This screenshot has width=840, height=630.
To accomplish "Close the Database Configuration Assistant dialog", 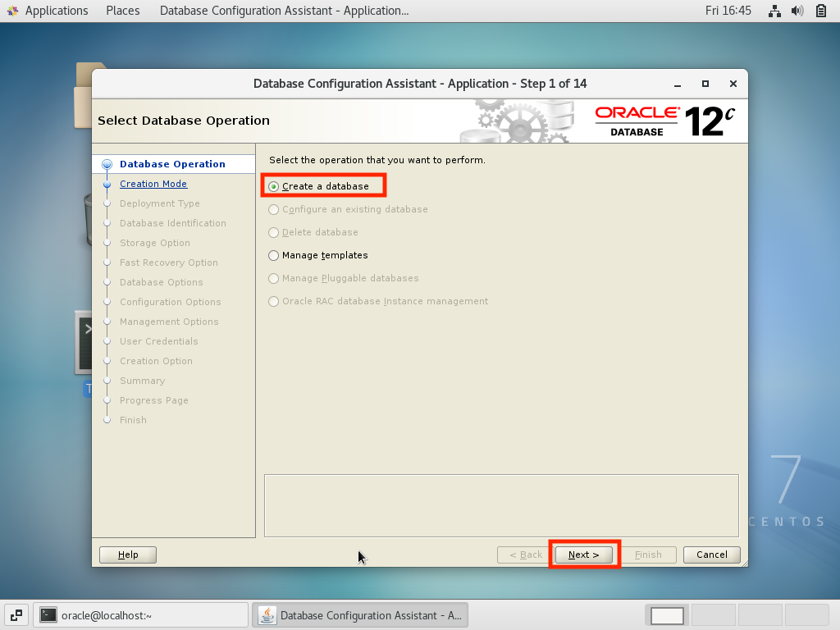I will pos(733,84).
